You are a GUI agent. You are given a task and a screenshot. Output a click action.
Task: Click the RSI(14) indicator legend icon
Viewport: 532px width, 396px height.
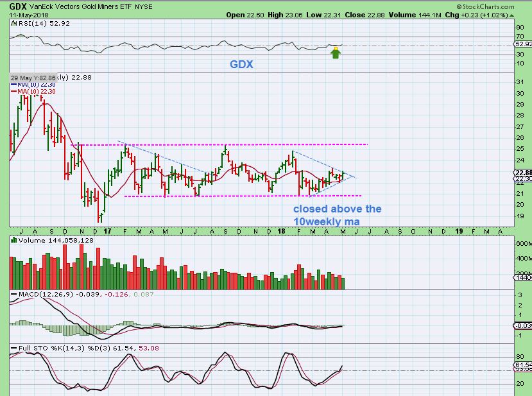pos(13,23)
